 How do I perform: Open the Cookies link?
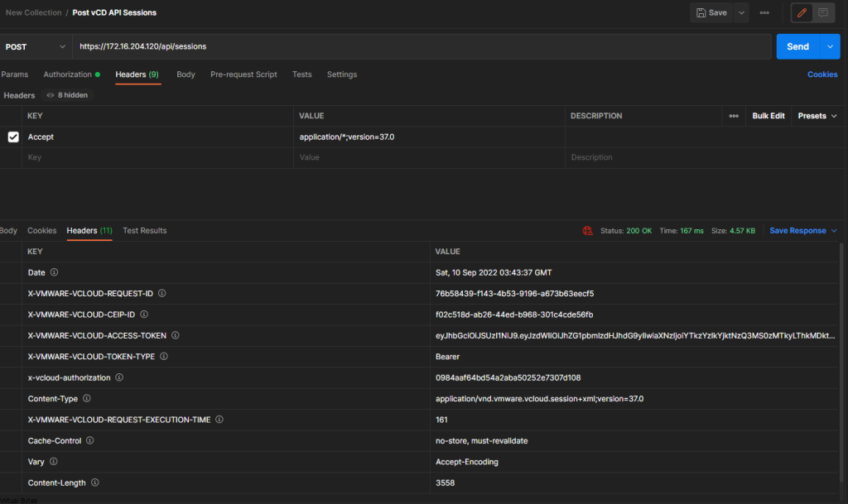(822, 74)
